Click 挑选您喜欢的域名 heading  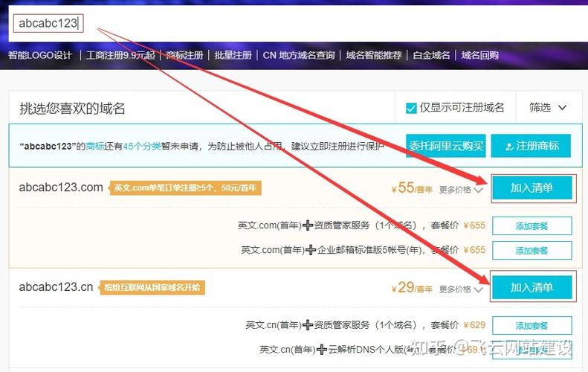click(x=72, y=109)
